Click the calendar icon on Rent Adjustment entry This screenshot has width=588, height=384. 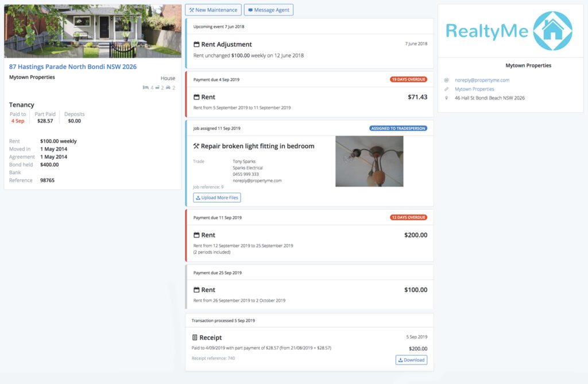click(x=196, y=44)
